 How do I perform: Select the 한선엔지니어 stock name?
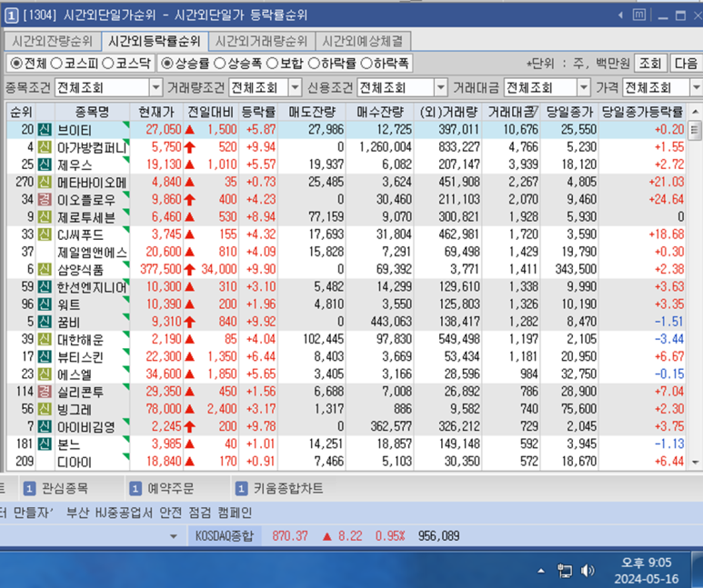tap(92, 287)
